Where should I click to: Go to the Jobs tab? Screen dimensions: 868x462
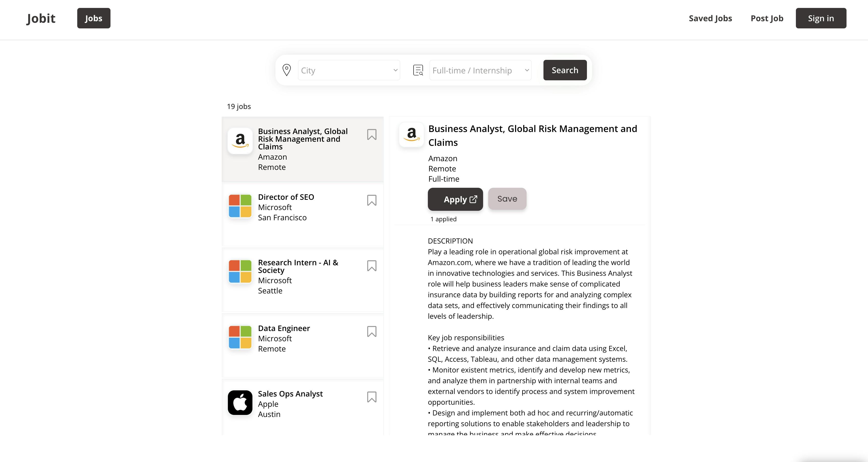coord(94,18)
